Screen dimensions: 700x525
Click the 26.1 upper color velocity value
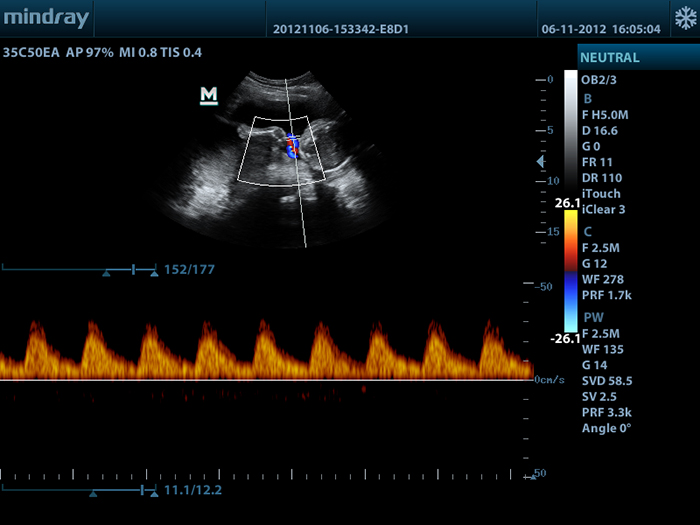567,203
